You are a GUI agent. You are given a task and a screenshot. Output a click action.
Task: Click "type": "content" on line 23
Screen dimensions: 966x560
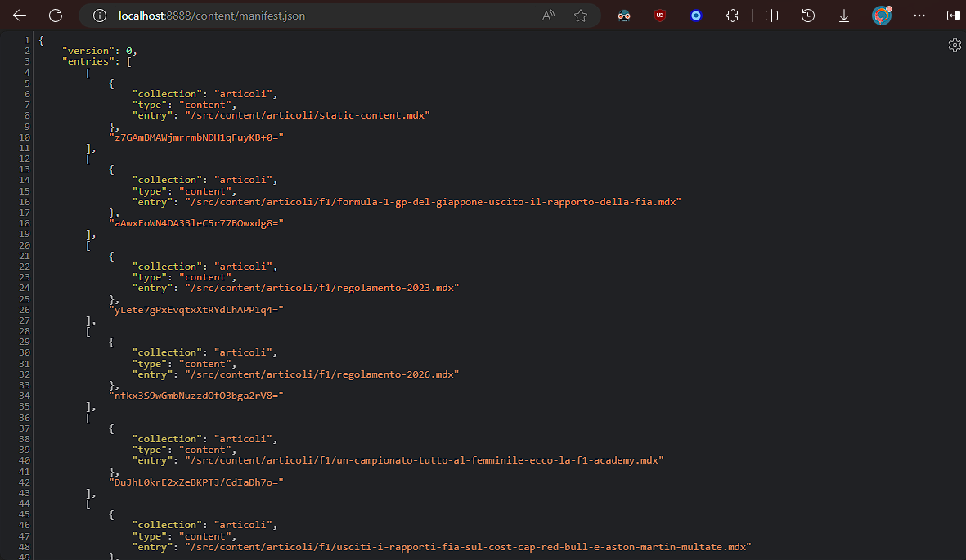pyautogui.click(x=184, y=277)
